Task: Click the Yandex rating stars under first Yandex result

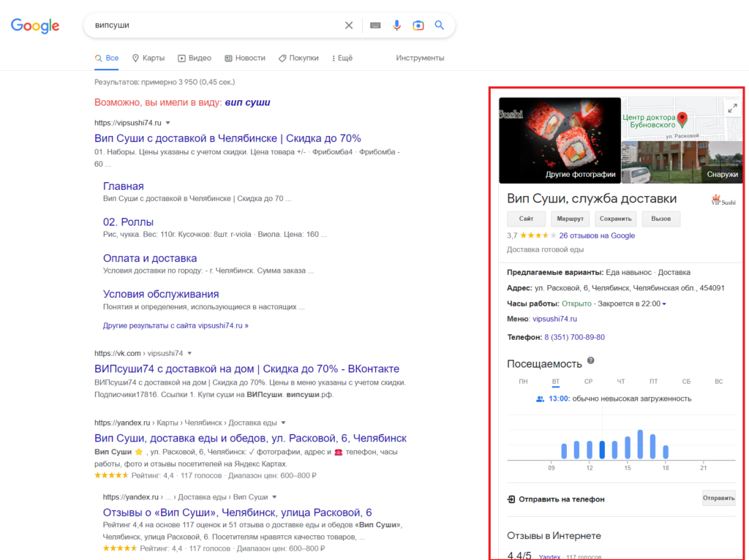Action: click(111, 475)
